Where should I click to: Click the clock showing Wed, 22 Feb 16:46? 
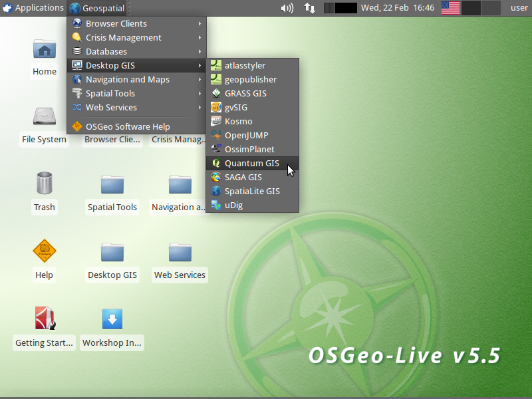pyautogui.click(x=397, y=8)
